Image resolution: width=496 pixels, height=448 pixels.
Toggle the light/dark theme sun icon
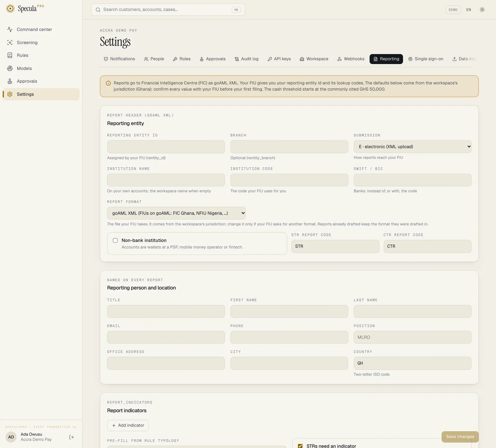(482, 10)
